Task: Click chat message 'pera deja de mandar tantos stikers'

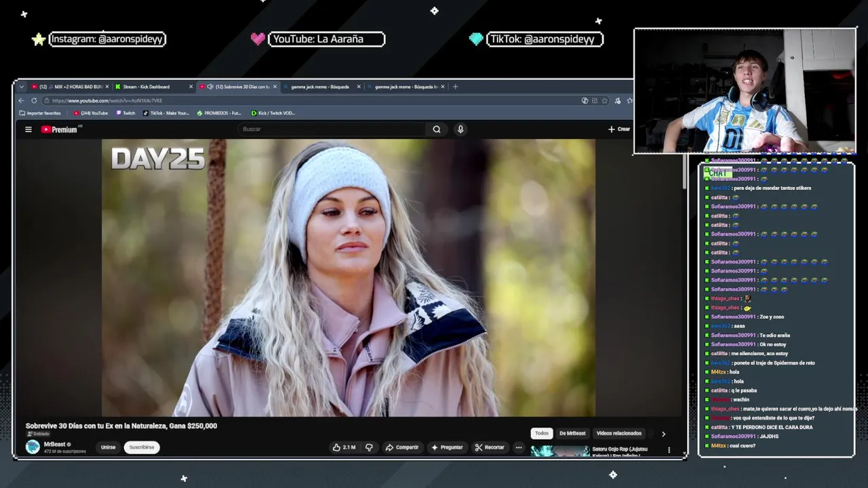Action: [772, 188]
